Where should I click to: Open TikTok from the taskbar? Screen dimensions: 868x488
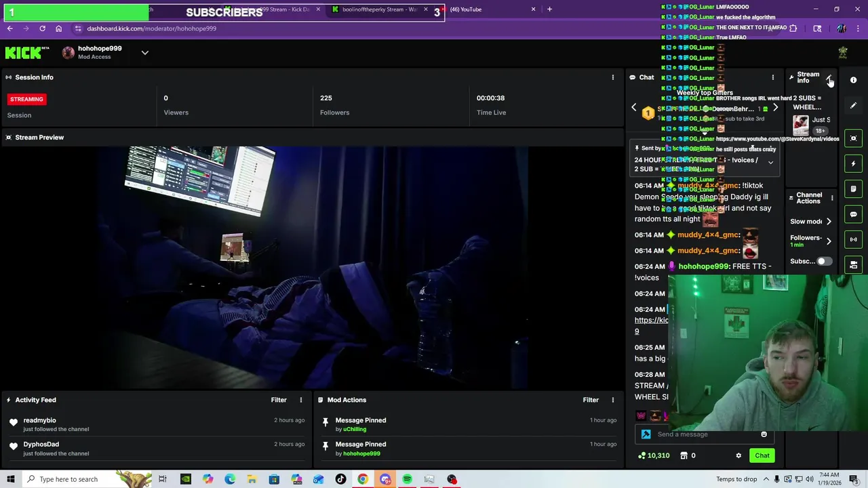click(x=340, y=479)
